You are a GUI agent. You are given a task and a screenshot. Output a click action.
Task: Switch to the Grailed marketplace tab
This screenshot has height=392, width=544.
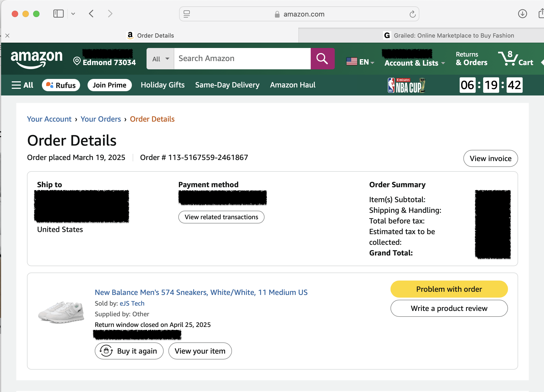point(448,35)
